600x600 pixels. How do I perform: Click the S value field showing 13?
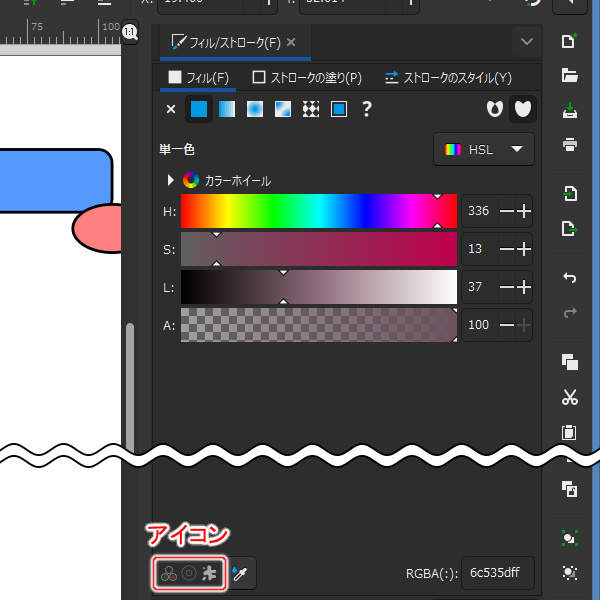coord(480,249)
